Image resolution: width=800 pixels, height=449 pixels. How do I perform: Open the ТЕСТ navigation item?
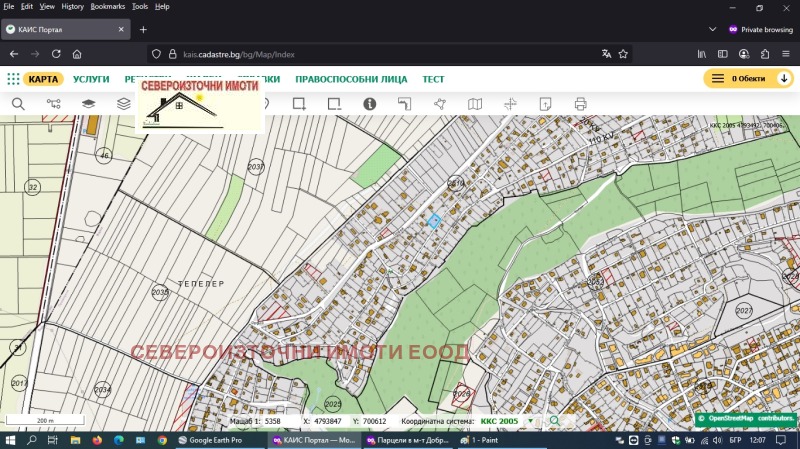[x=433, y=79]
